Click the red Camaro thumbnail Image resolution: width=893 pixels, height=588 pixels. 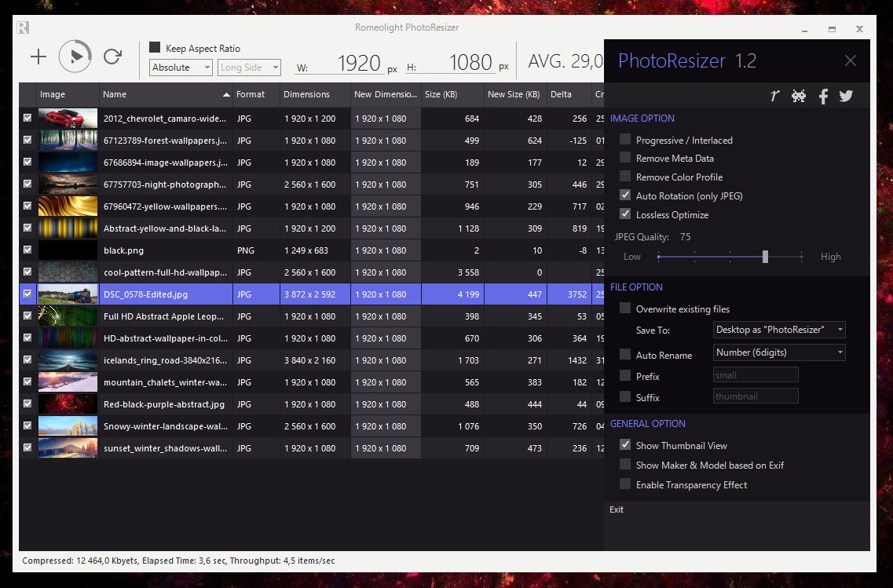tap(68, 119)
